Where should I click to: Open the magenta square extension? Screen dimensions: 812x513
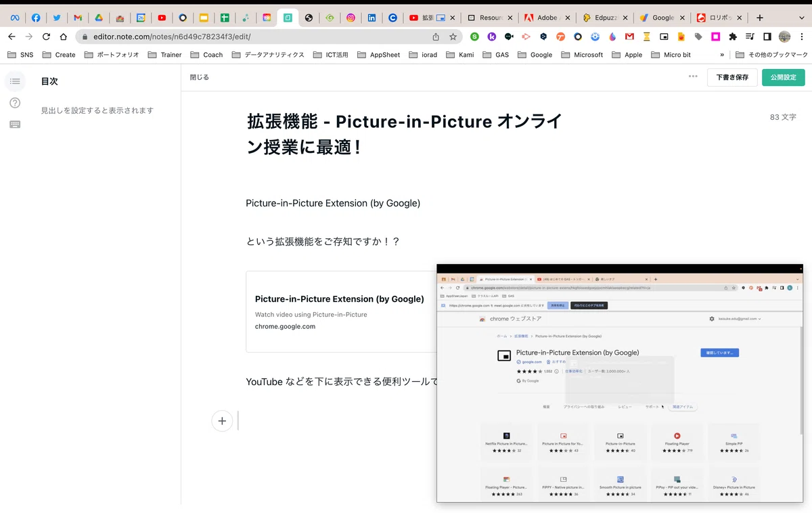(715, 37)
